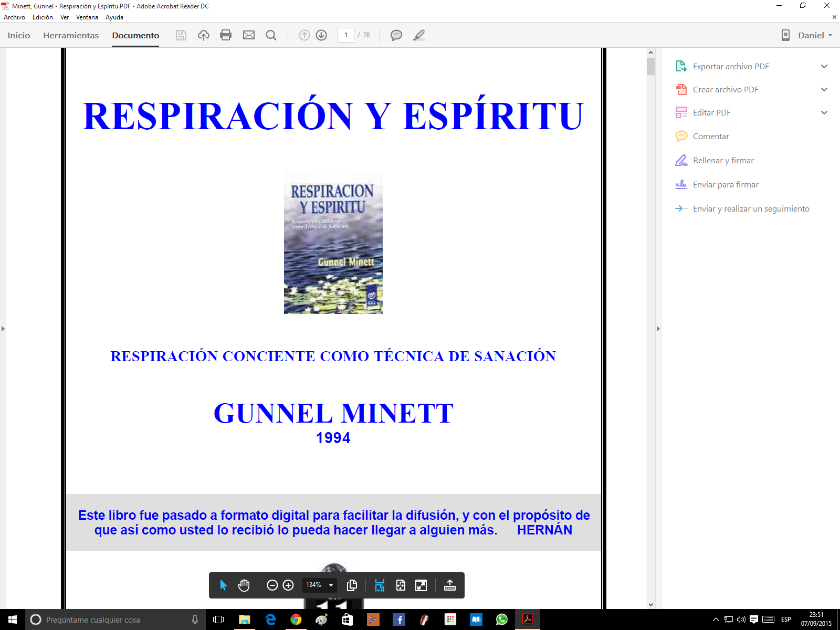Open Task View in taskbar
840x630 pixels.
[x=218, y=619]
